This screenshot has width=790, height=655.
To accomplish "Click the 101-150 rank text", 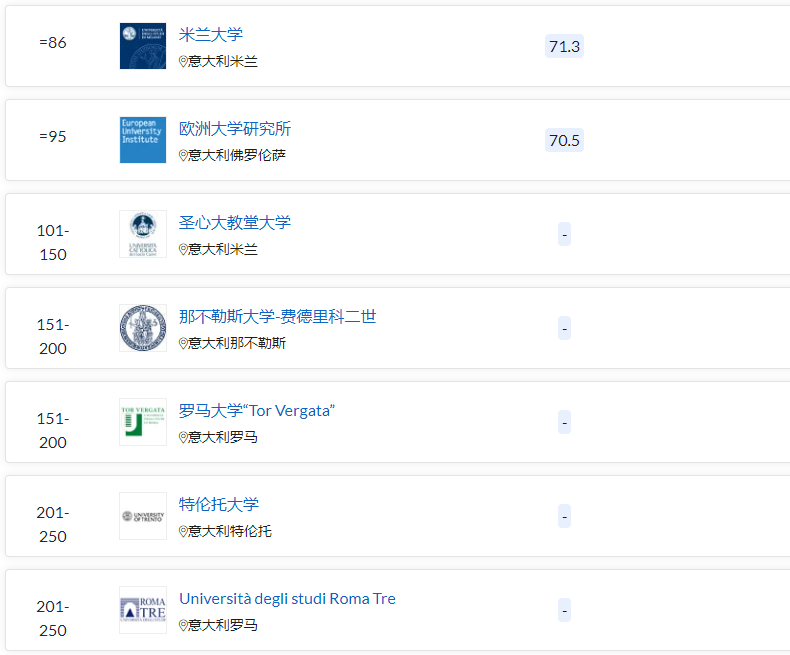I will click(x=53, y=242).
